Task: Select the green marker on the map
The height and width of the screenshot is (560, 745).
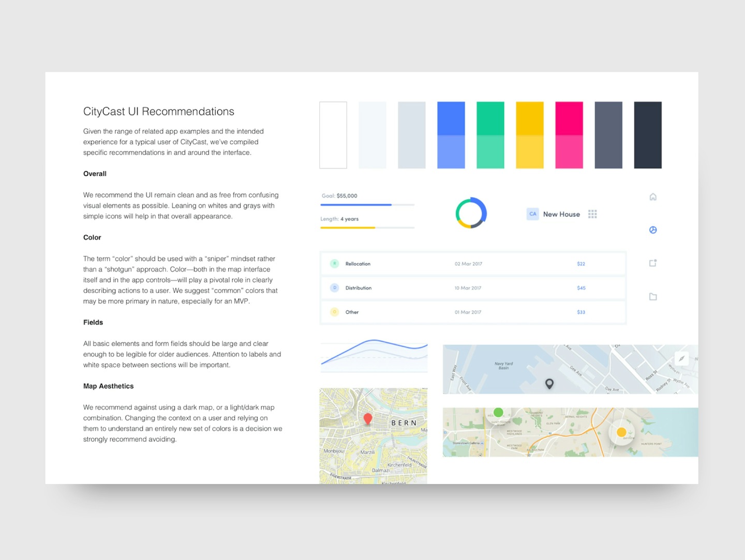Action: 498,412
